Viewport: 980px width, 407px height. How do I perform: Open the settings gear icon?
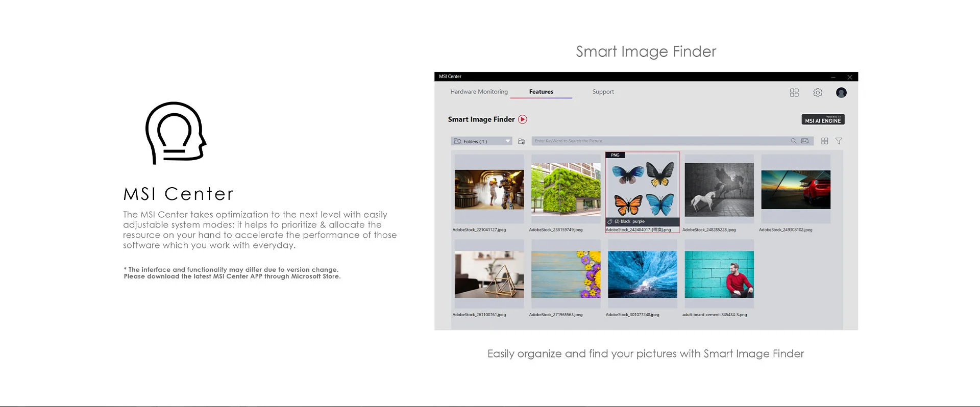click(818, 93)
